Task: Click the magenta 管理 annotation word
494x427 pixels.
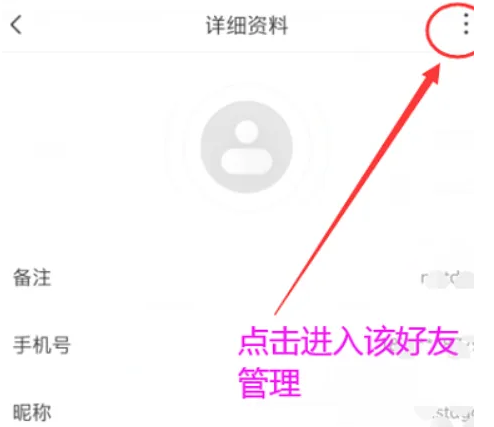Action: pyautogui.click(x=269, y=383)
